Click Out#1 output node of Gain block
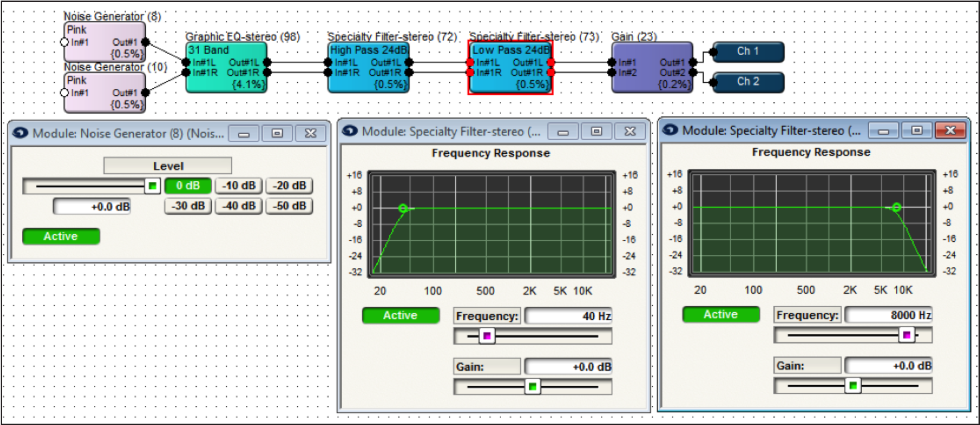 tap(693, 62)
